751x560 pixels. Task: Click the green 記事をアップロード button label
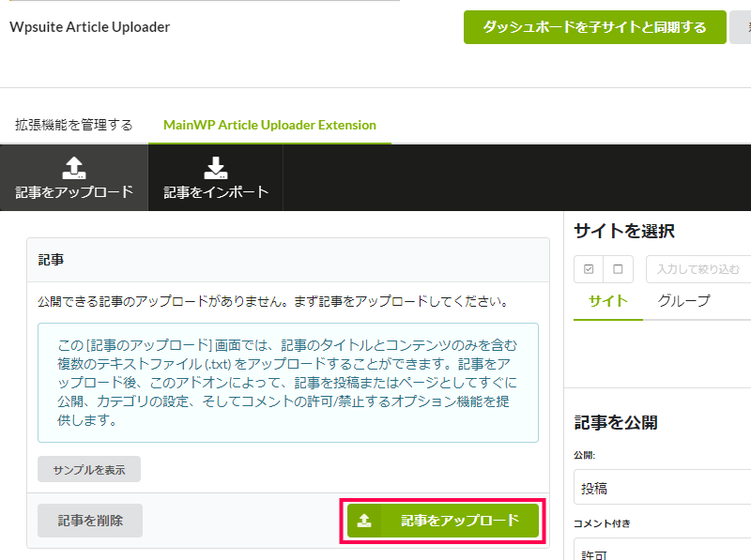[460, 521]
